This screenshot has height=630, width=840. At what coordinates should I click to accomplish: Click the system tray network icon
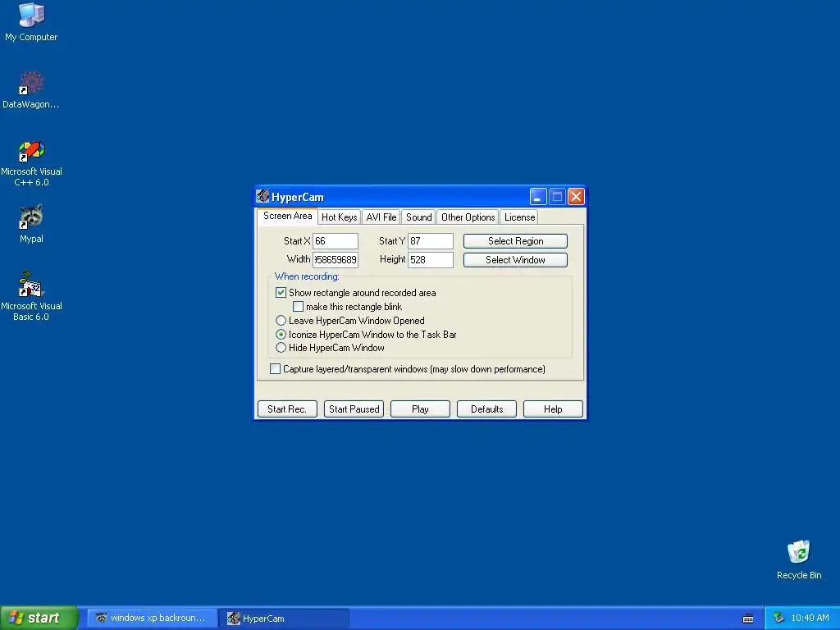click(x=778, y=619)
